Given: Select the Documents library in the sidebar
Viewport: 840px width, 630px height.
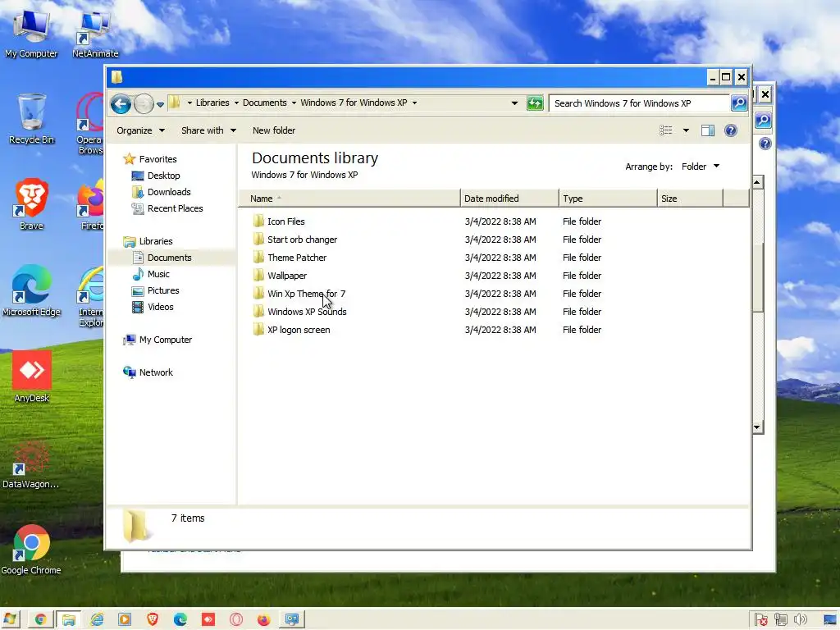Looking at the screenshot, I should (169, 258).
